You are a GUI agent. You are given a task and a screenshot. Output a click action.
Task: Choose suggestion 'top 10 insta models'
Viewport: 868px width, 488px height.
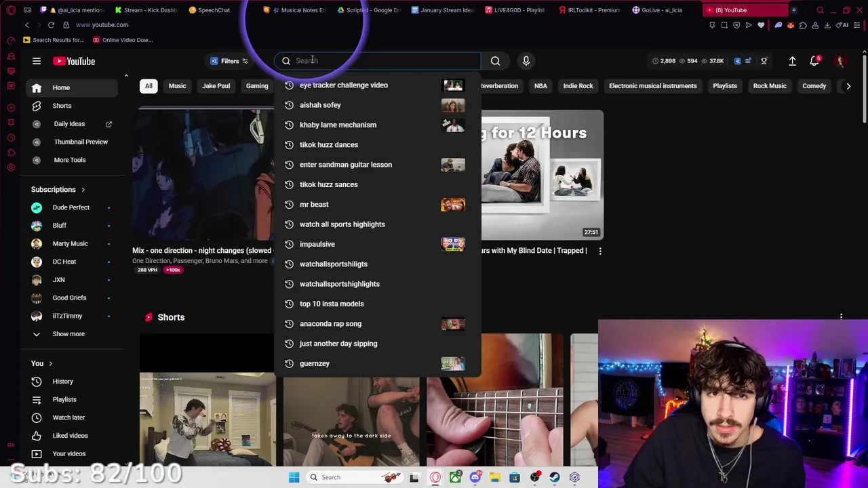coord(377,304)
